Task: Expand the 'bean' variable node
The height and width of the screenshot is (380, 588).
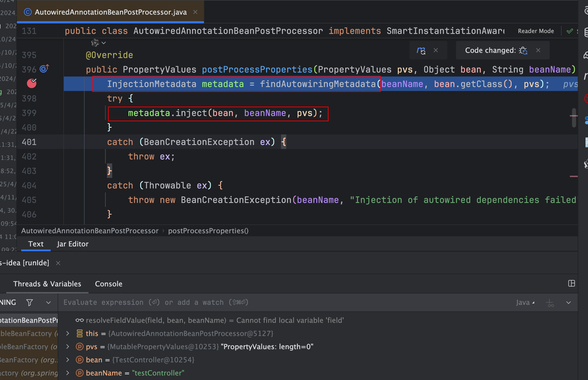Action: pyautogui.click(x=68, y=360)
